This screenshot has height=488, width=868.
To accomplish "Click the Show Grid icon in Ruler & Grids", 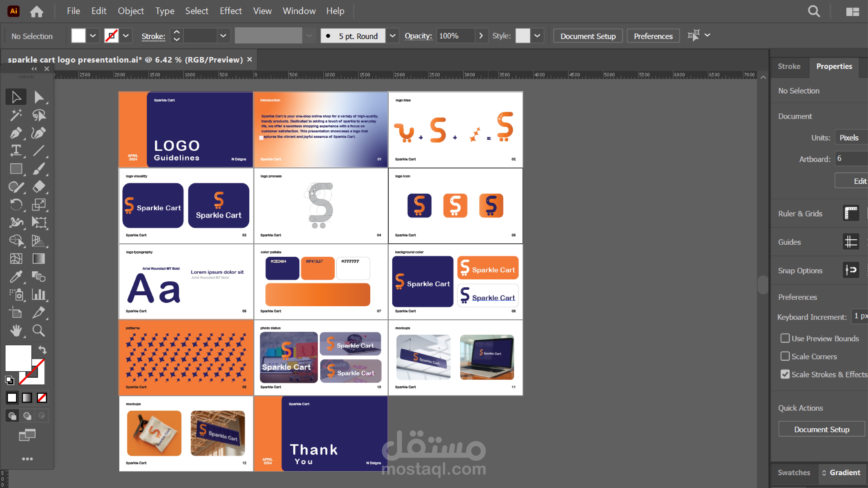I will tap(850, 213).
